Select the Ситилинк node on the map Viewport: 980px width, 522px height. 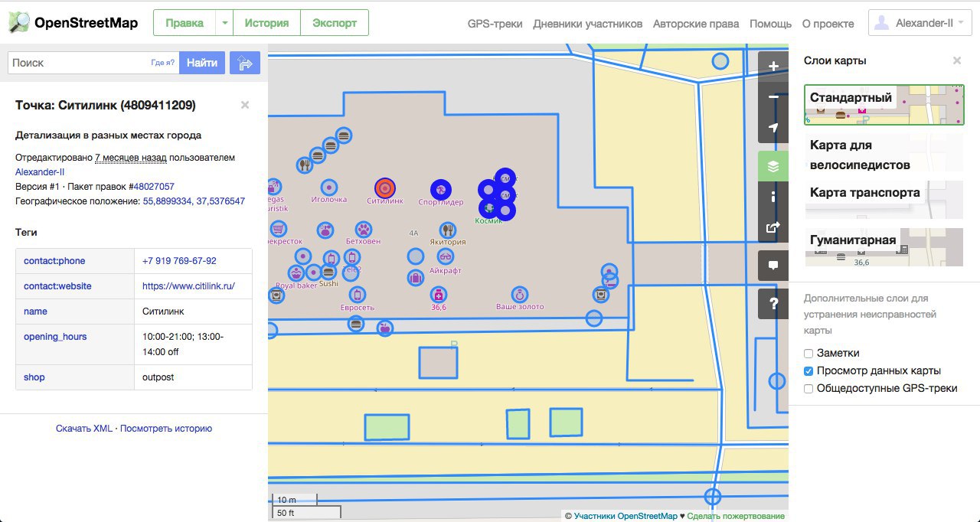pyautogui.click(x=384, y=188)
